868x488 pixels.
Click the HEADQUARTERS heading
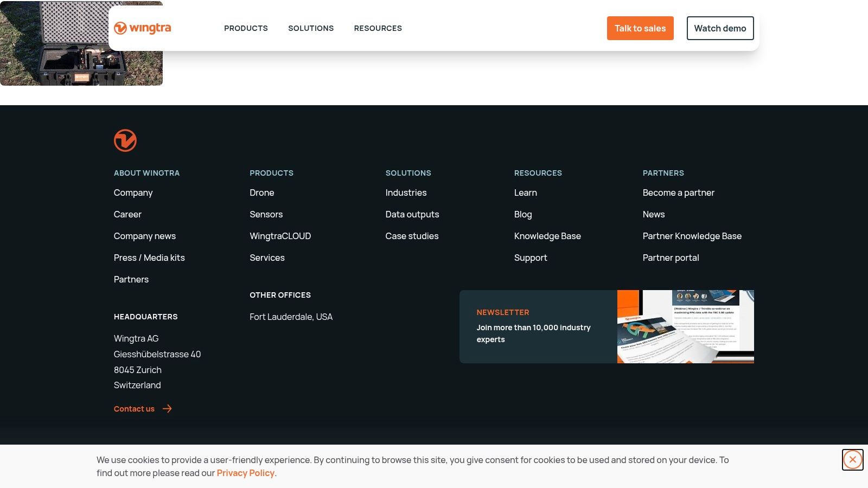click(x=146, y=317)
